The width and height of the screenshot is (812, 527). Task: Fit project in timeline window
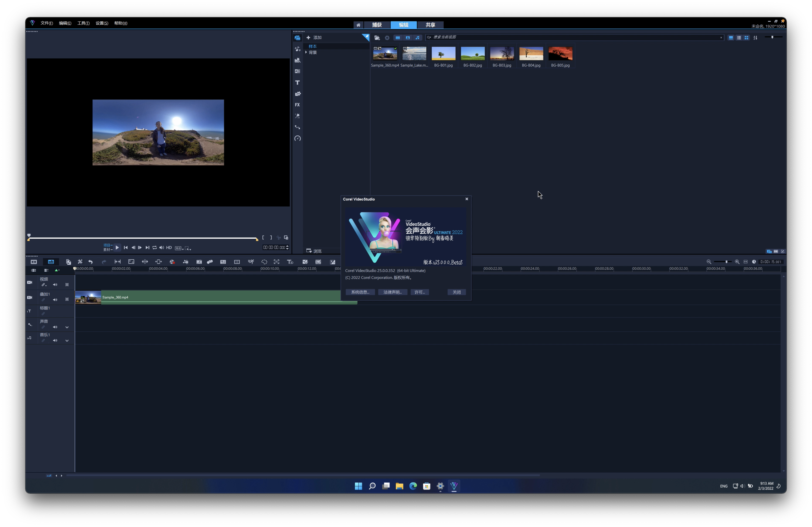tap(745, 262)
